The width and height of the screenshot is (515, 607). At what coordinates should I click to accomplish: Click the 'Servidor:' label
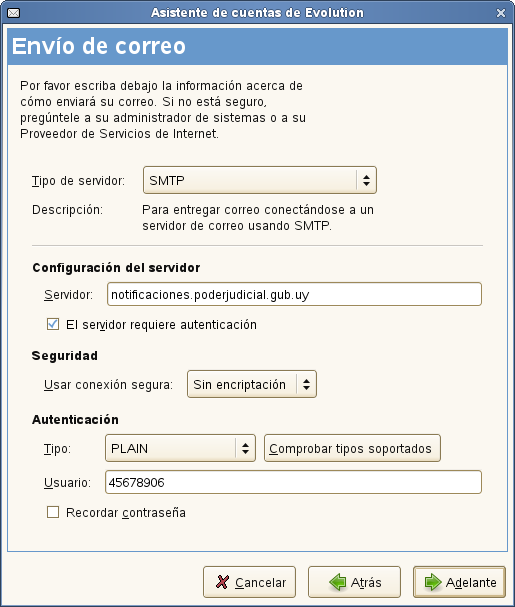69,295
